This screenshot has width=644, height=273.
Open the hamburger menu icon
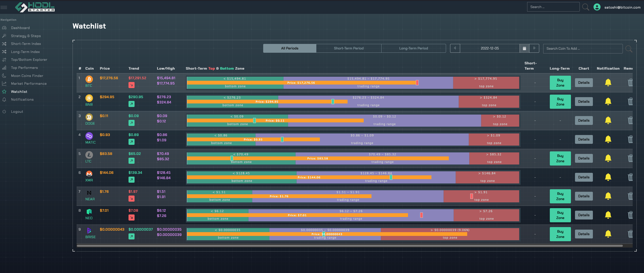point(4,7)
